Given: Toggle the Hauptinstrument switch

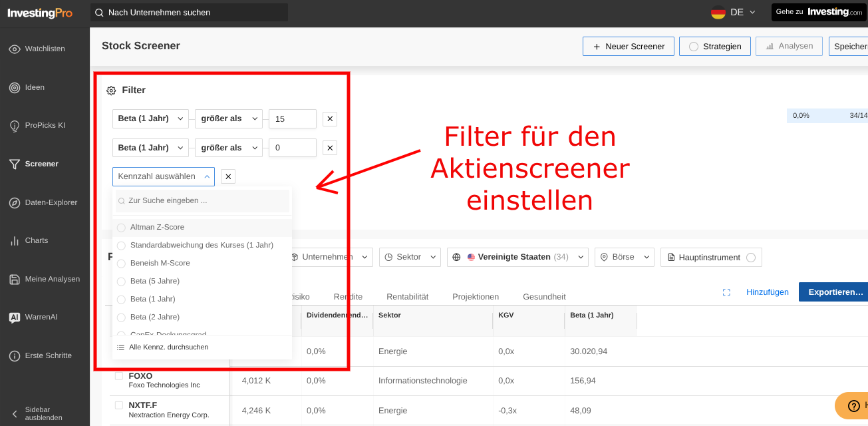Looking at the screenshot, I should pos(751,258).
